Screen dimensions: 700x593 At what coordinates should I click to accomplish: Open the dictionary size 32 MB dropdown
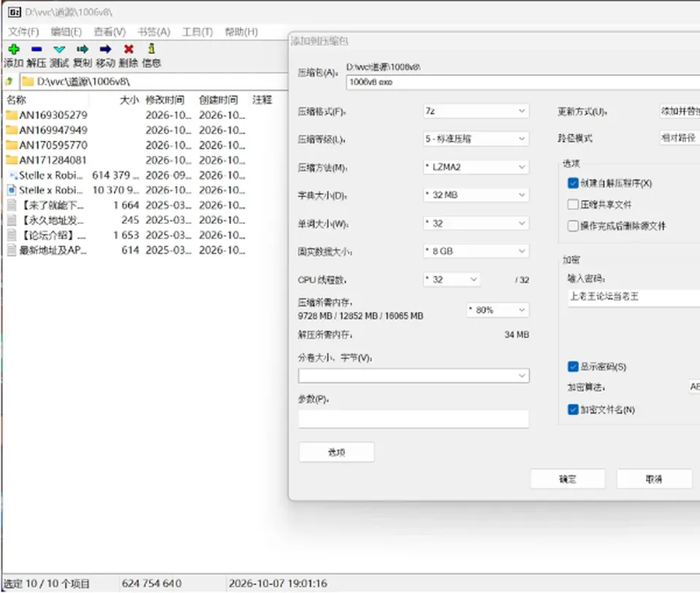[476, 195]
